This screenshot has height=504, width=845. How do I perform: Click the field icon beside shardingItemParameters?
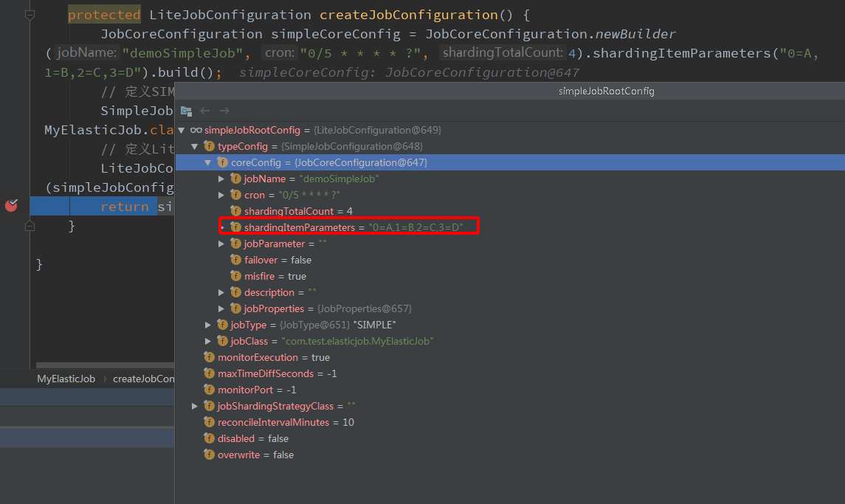235,227
